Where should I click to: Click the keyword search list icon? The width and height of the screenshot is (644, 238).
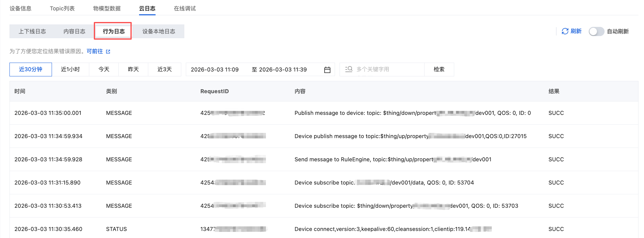coord(349,69)
